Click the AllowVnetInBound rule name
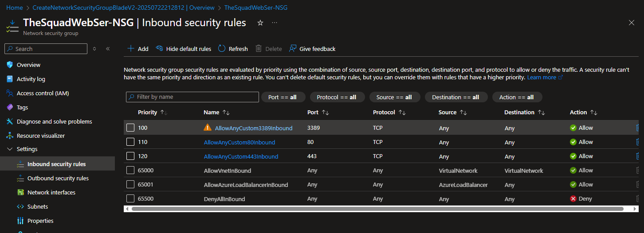 tap(228, 171)
